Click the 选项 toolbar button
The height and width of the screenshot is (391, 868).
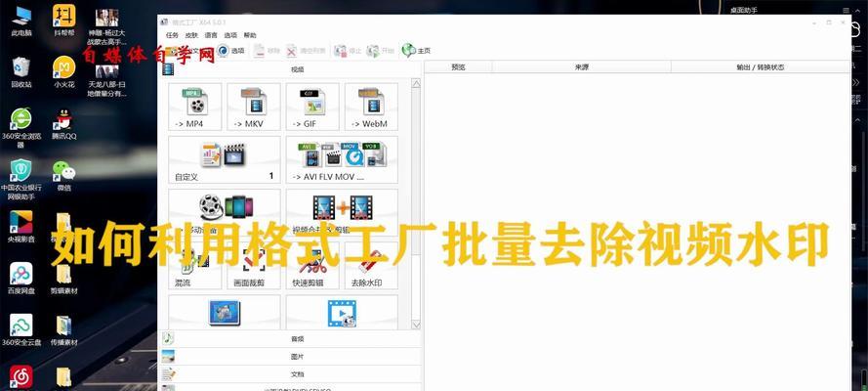click(x=230, y=51)
